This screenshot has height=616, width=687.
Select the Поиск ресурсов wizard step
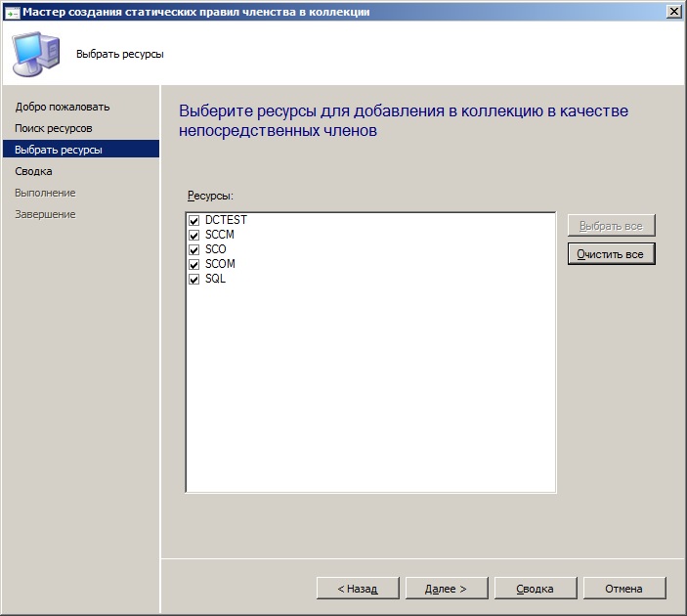54,128
